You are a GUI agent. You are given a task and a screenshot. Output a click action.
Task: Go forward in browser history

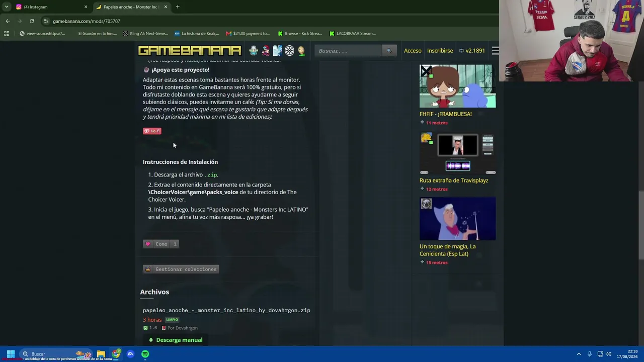[x=20, y=21]
